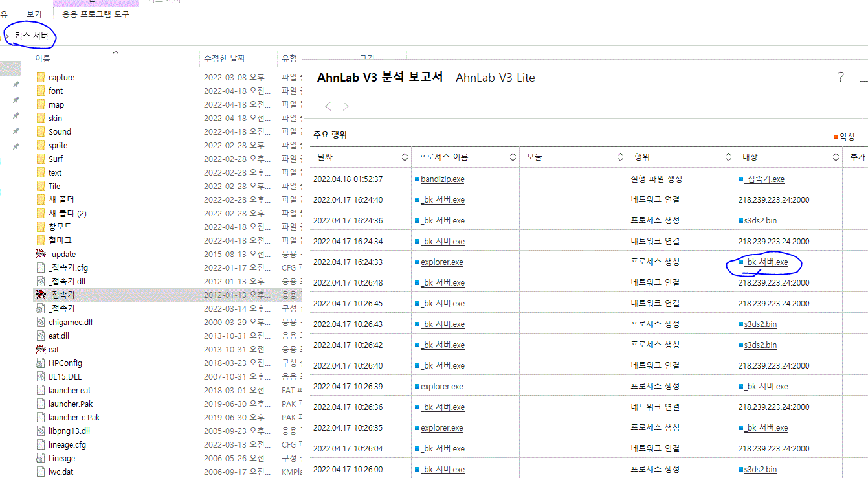The image size is (868, 478).
Task: Select the Sound folder icon
Action: point(41,131)
